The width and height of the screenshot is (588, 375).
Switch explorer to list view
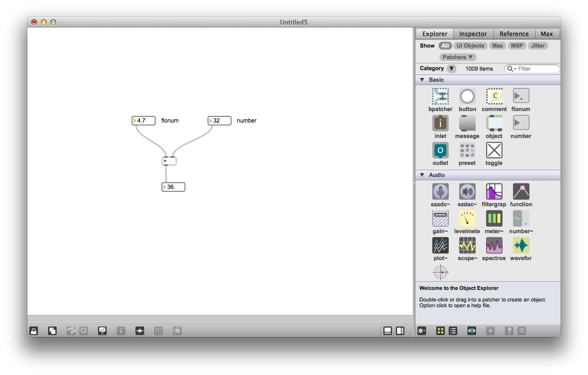coord(453,331)
